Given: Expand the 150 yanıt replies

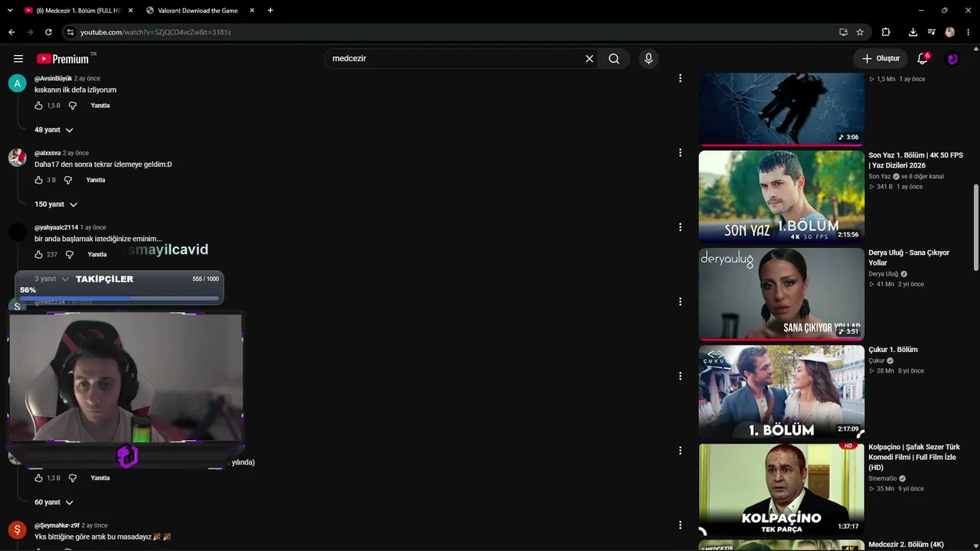Looking at the screenshot, I should (56, 204).
